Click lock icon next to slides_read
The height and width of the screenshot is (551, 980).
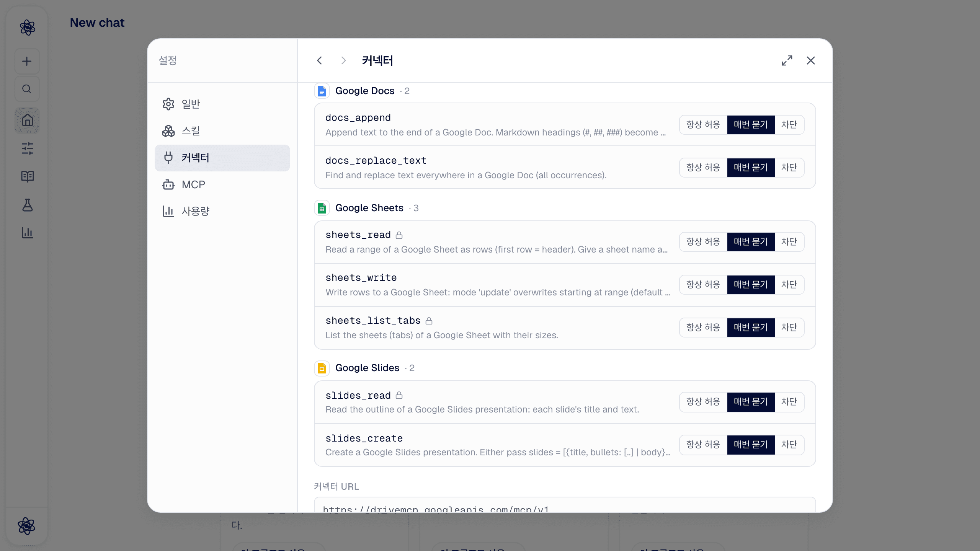[399, 395]
